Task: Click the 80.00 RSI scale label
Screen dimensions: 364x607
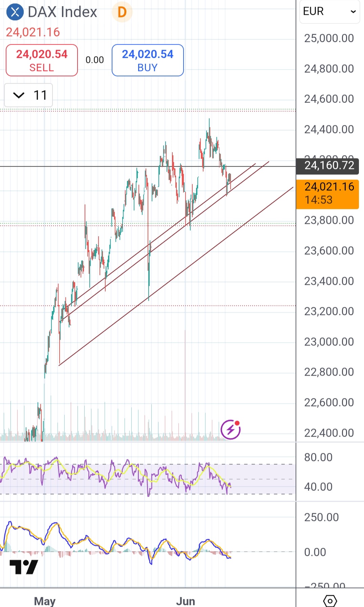Action: pos(318,457)
